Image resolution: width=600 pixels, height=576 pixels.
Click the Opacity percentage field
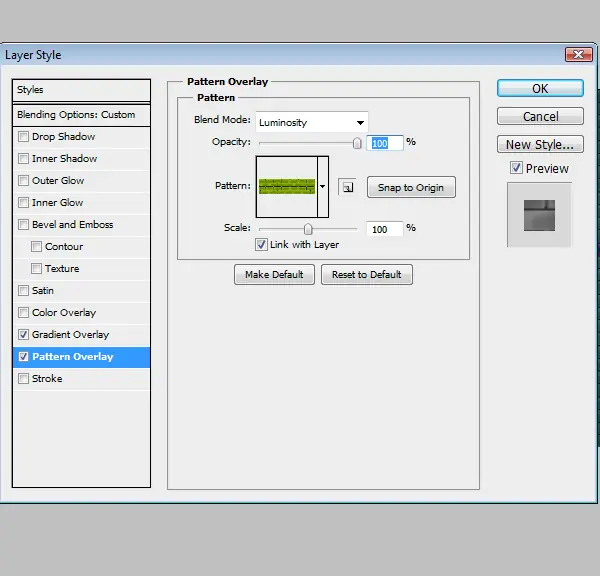tap(385, 143)
